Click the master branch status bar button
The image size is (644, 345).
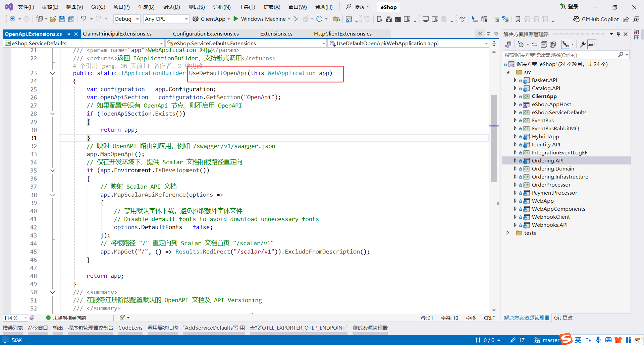click(547, 340)
